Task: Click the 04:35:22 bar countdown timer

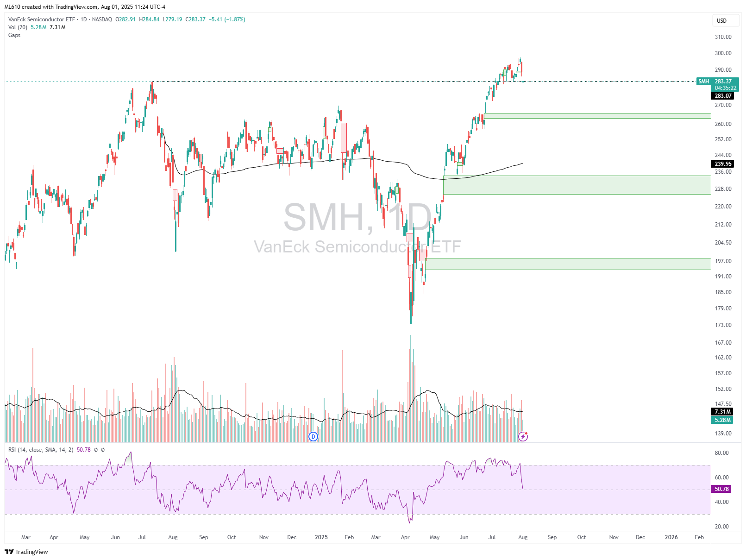Action: click(725, 88)
